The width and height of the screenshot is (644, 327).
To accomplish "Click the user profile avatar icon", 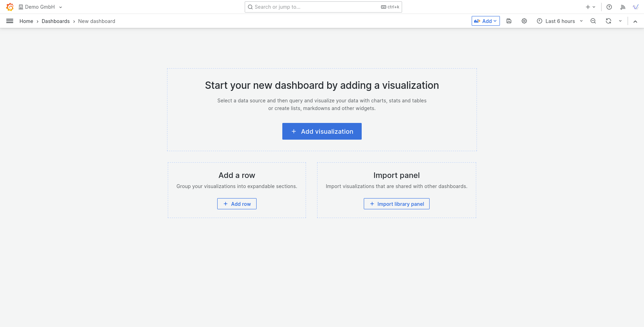I will pyautogui.click(x=636, y=7).
